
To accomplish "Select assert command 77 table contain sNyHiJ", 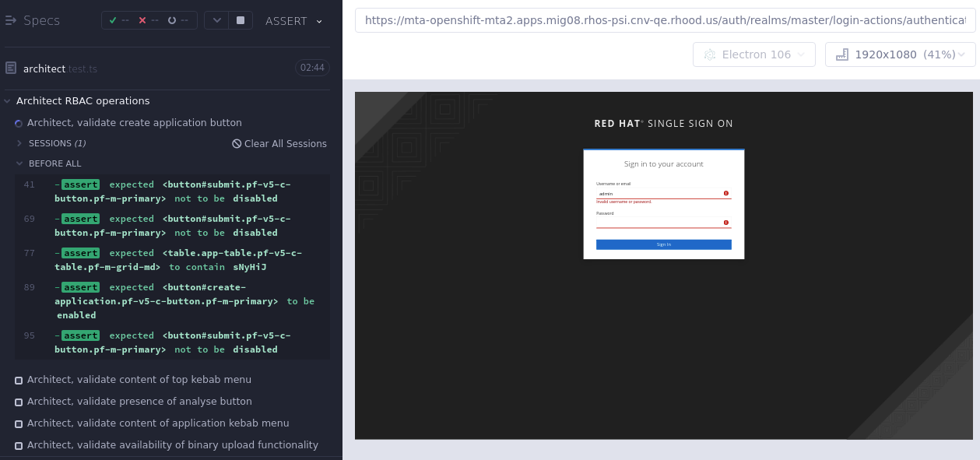I will pos(173,260).
